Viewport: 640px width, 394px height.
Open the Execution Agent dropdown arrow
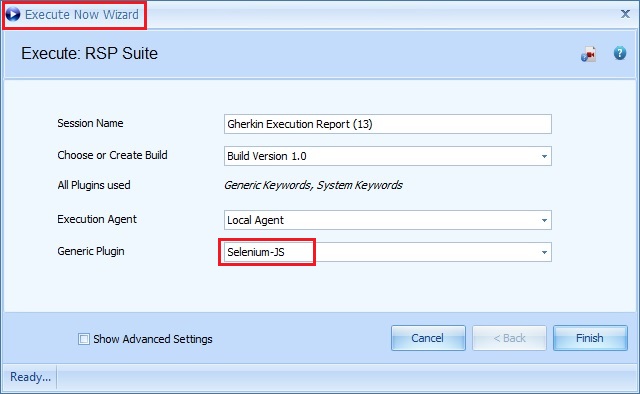(x=544, y=220)
